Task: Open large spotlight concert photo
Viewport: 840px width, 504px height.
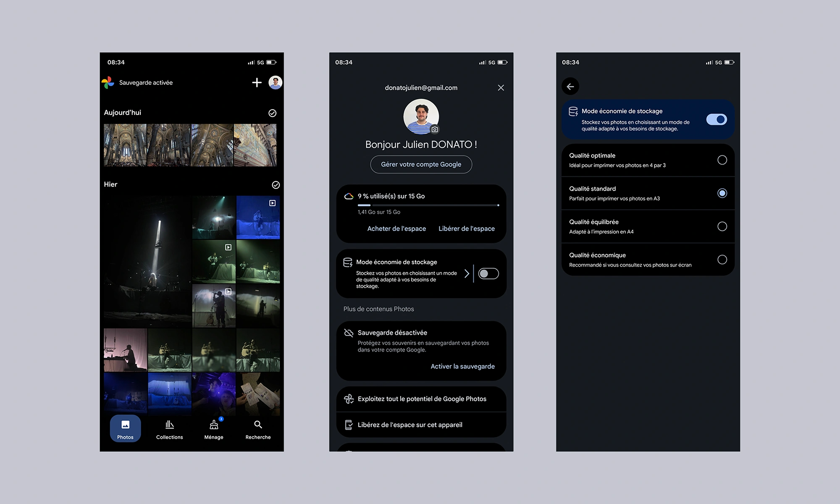Action: coord(147,261)
